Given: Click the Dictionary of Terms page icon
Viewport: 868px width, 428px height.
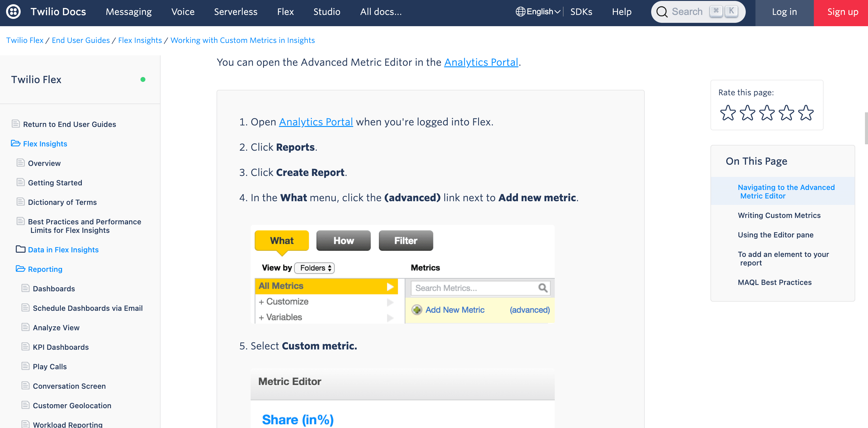Looking at the screenshot, I should (x=21, y=202).
